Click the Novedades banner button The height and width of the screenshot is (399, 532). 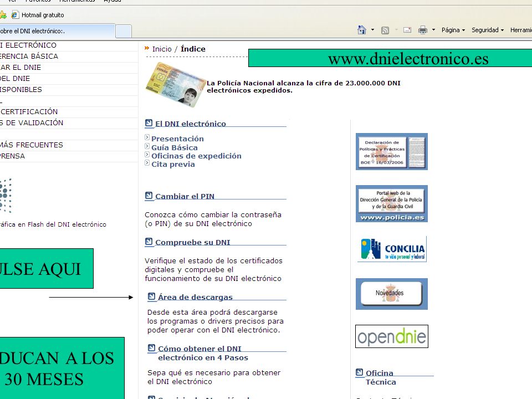pos(392,294)
